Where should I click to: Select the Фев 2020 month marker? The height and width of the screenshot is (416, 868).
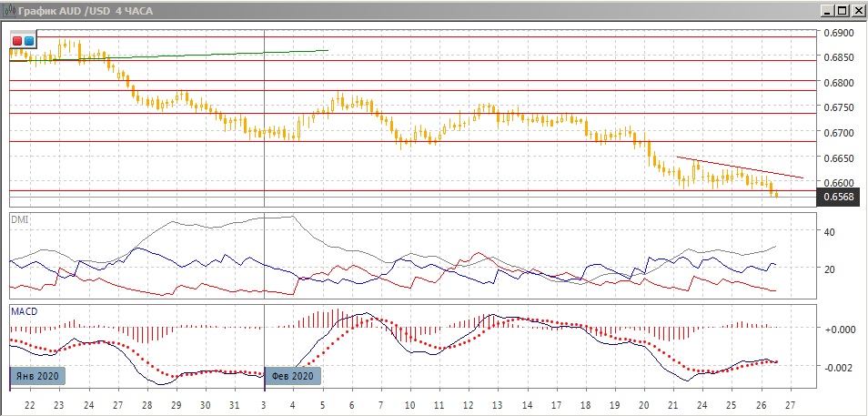[293, 376]
